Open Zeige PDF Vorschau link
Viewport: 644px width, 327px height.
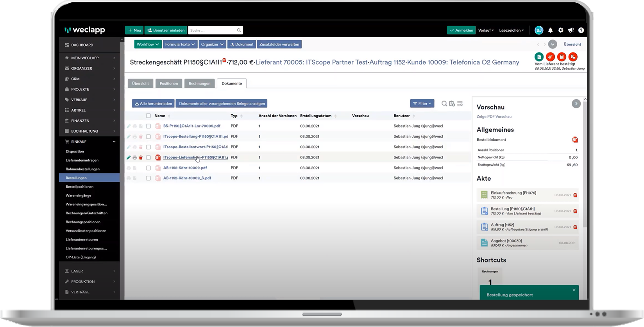pyautogui.click(x=494, y=117)
